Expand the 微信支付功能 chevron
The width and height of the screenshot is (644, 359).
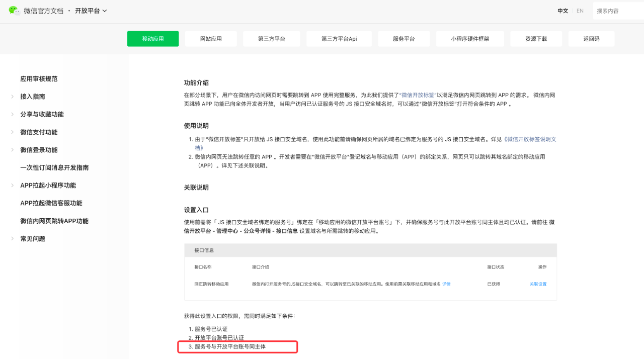[12, 132]
